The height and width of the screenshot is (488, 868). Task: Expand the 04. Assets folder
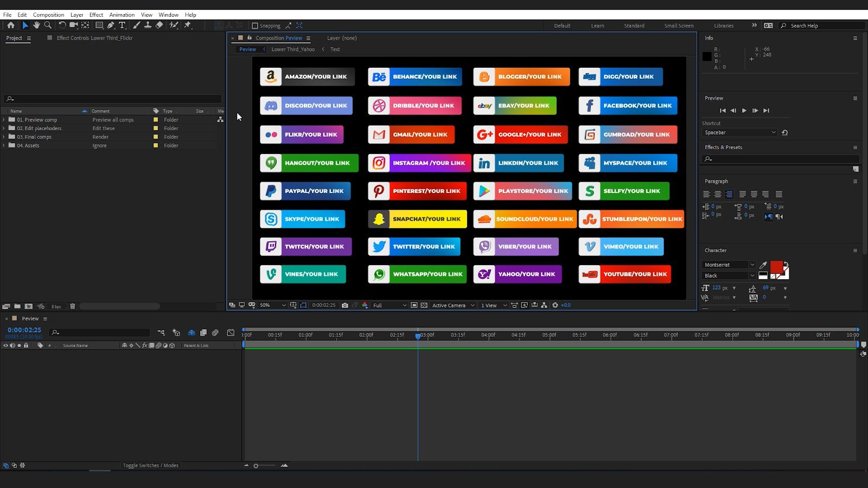point(4,146)
